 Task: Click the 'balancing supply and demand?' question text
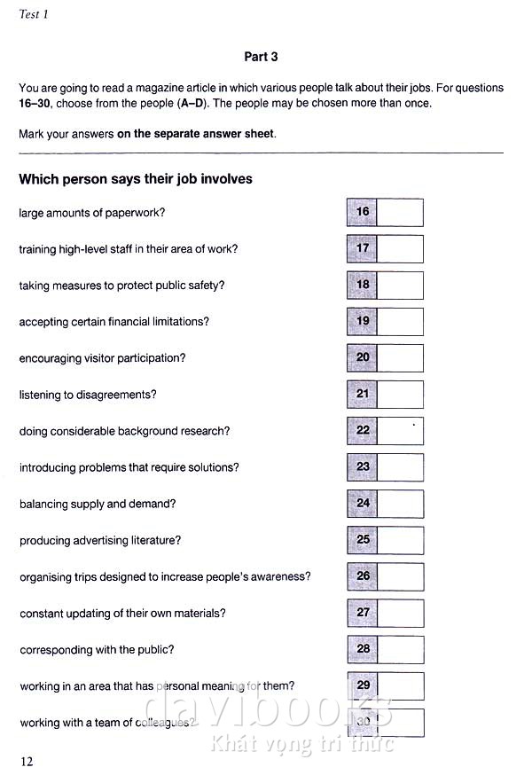point(98,504)
